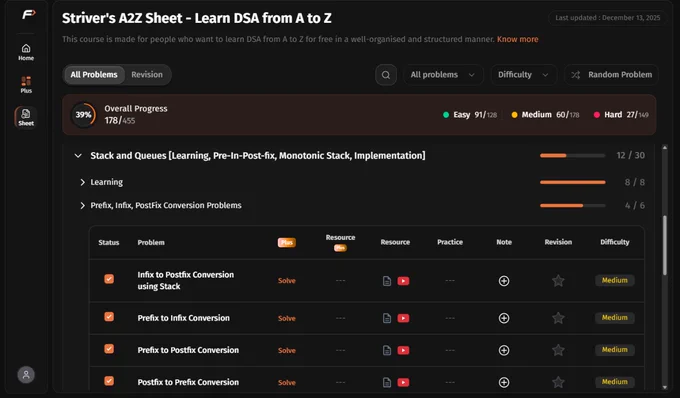
Task: Click the Know more link
Action: [x=517, y=39]
